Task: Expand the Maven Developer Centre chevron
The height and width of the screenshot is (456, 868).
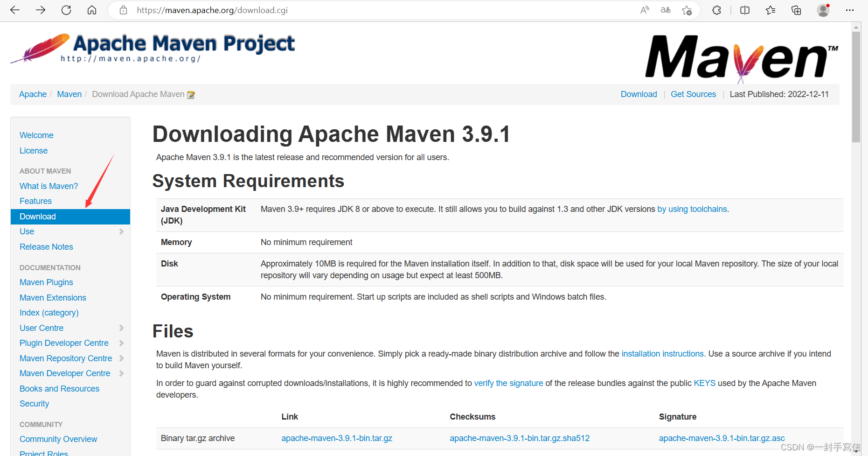Action: (x=121, y=373)
